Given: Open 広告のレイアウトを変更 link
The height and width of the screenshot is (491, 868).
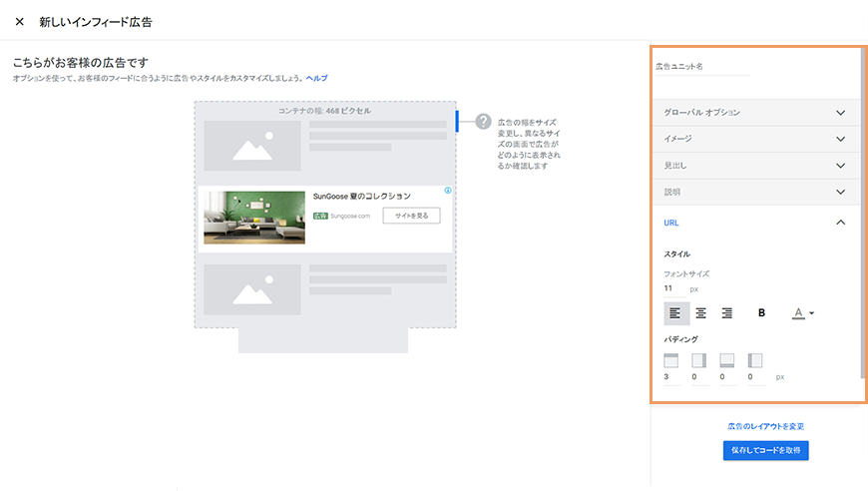Looking at the screenshot, I should 765,426.
